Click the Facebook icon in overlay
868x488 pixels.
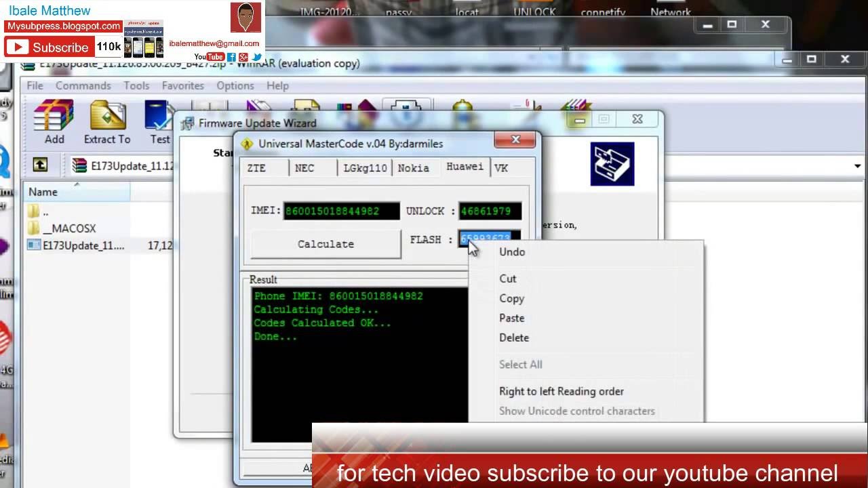click(x=231, y=57)
